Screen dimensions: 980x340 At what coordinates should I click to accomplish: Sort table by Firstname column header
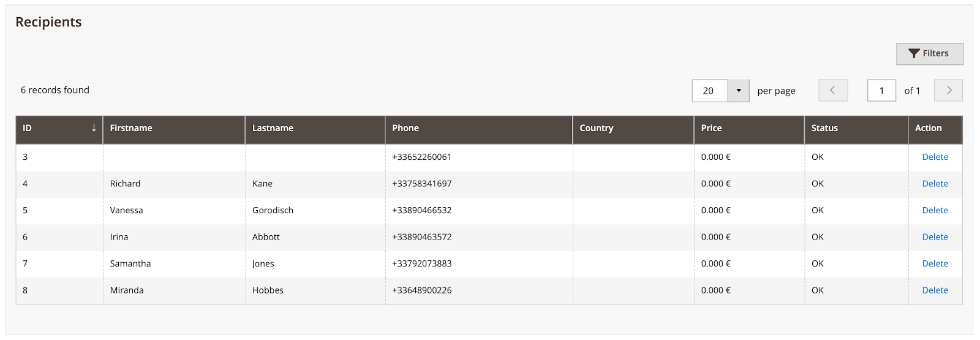[x=131, y=128]
